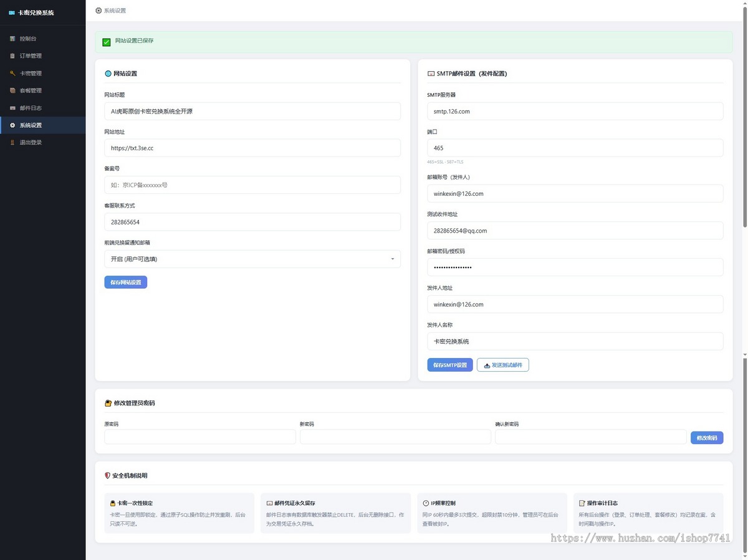Click the 控制台 sidebar icon
The height and width of the screenshot is (560, 748).
[x=12, y=39]
